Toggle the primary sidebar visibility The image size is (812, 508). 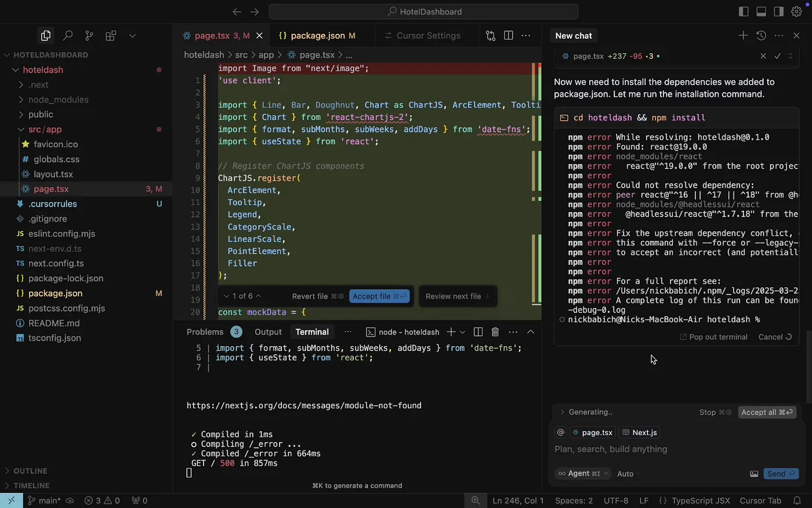point(743,11)
